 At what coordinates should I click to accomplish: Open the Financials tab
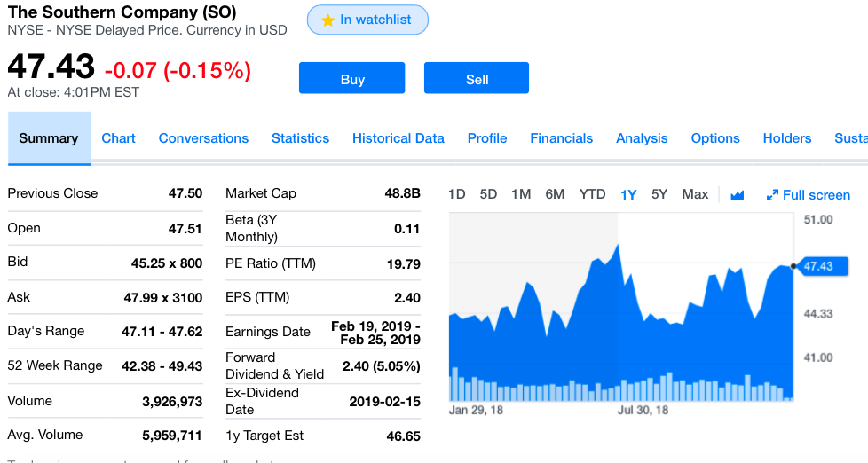[561, 138]
